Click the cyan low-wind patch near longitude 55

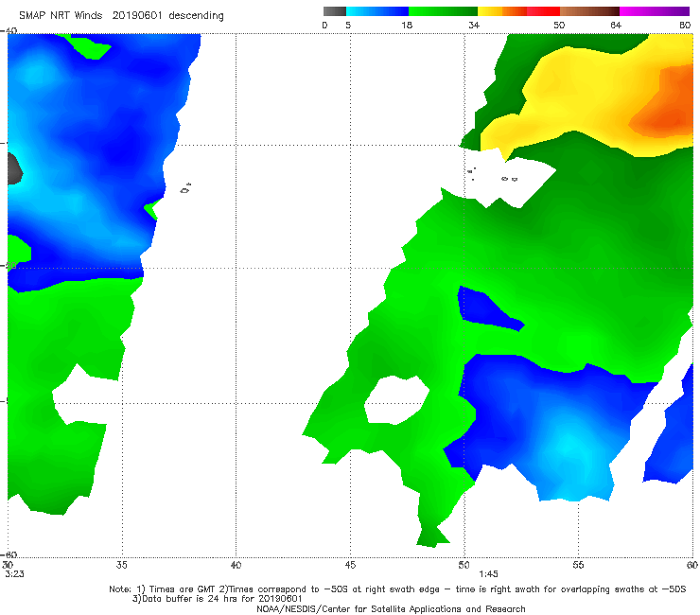pos(569,451)
